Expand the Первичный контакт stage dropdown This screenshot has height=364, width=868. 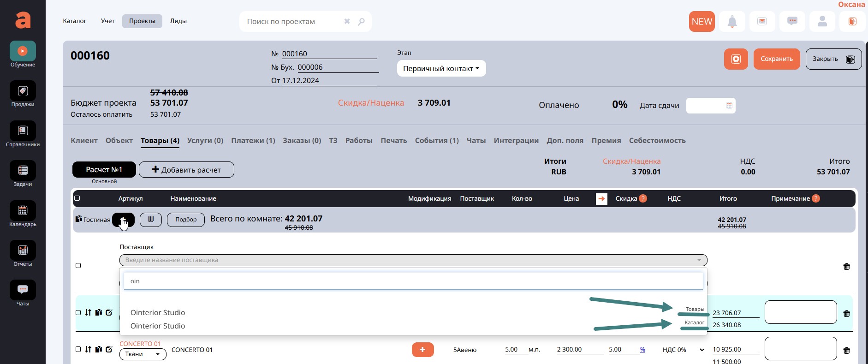click(441, 69)
